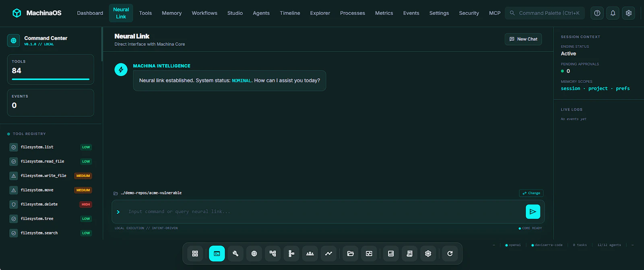The width and height of the screenshot is (644, 270).
Task: Open the activity pulse icon in the dock
Action: (369, 254)
